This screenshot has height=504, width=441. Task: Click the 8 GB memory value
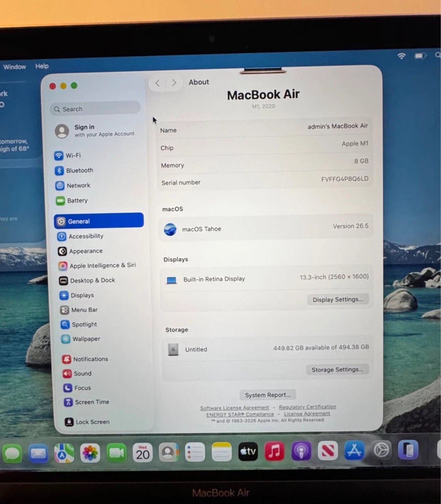coord(361,161)
